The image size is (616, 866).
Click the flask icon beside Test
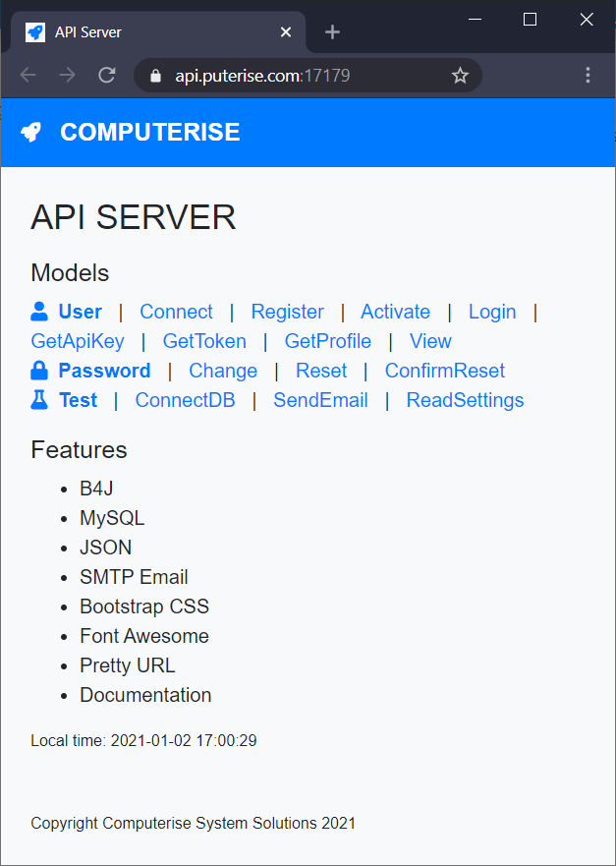tap(39, 400)
